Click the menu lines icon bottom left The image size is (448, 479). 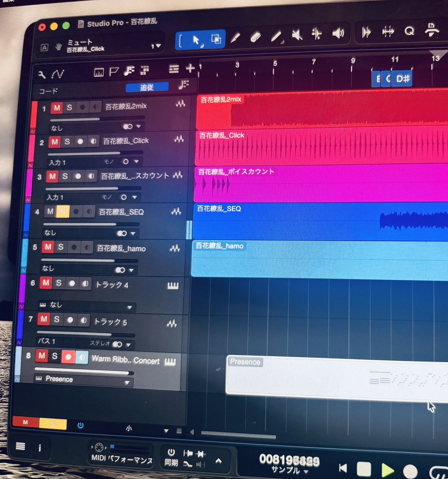pyautogui.click(x=20, y=446)
